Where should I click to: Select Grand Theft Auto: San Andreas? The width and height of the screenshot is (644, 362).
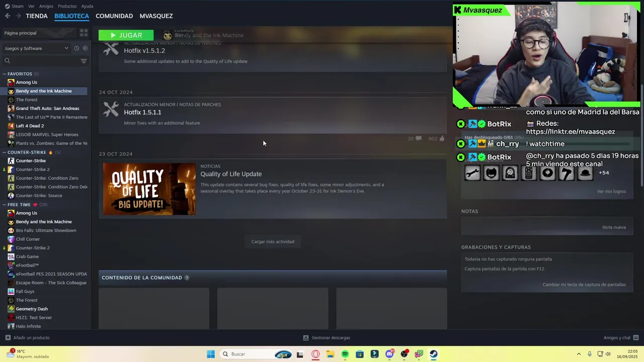(47, 109)
